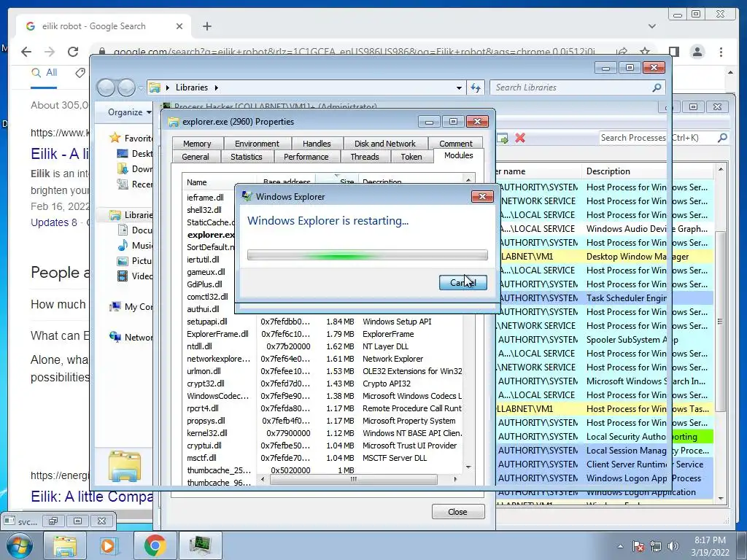Image resolution: width=747 pixels, height=560 pixels.
Task: Select the Comment tab
Action: click(455, 144)
